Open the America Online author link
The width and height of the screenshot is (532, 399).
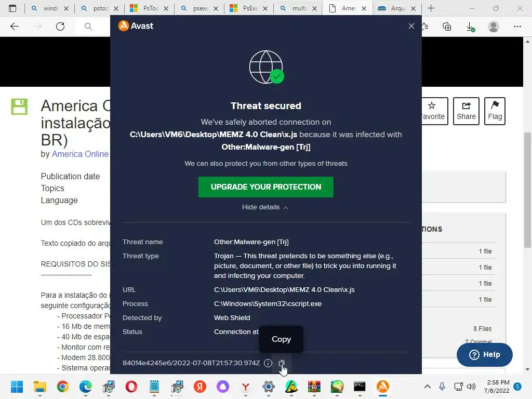[81, 154]
